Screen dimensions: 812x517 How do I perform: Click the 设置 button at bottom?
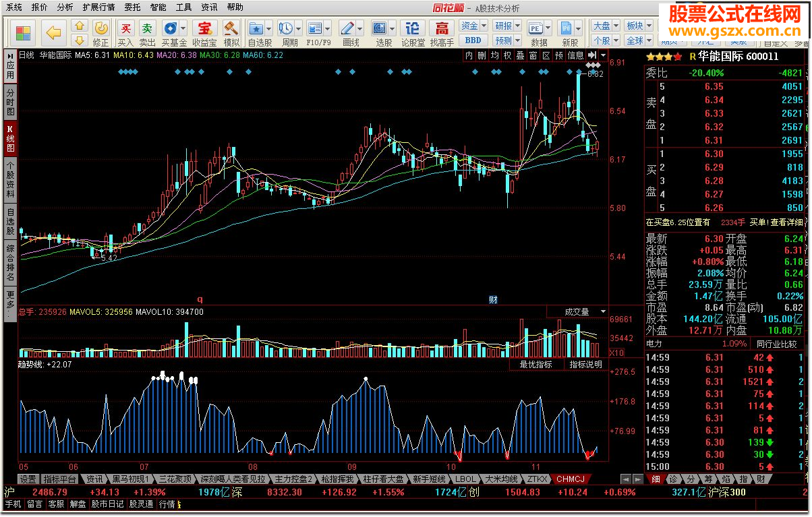tap(28, 479)
